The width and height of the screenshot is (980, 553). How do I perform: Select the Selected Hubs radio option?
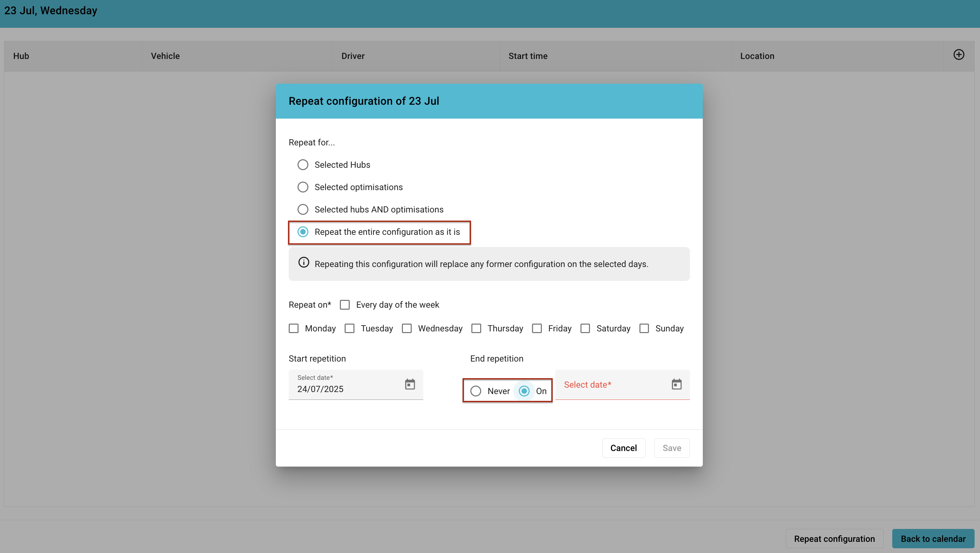coord(303,165)
